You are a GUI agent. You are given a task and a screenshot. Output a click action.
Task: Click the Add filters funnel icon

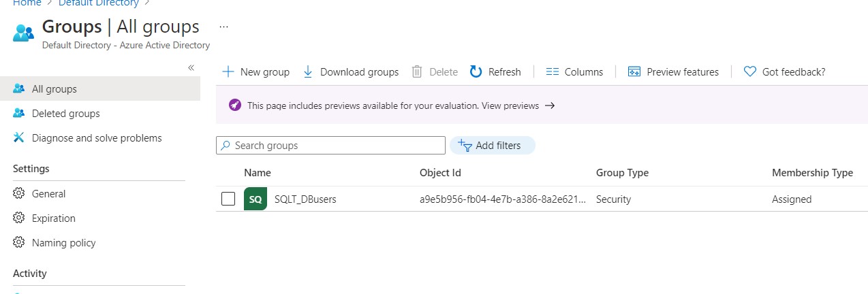tap(465, 145)
